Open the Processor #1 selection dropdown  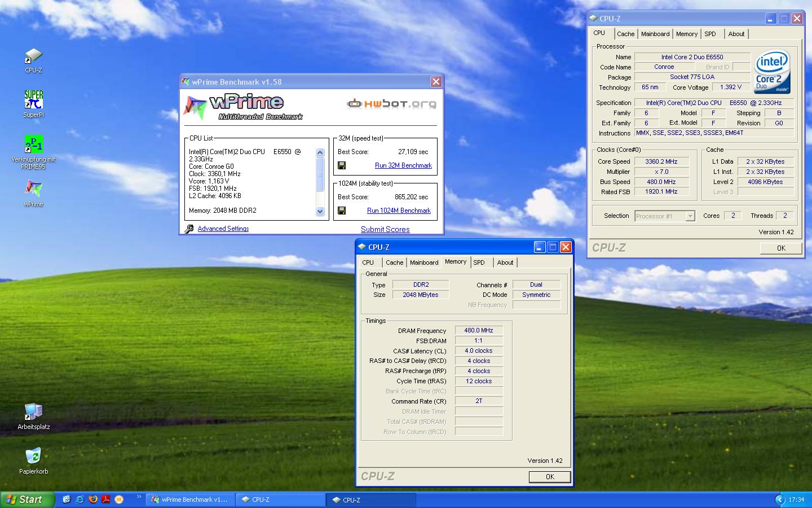coord(690,216)
